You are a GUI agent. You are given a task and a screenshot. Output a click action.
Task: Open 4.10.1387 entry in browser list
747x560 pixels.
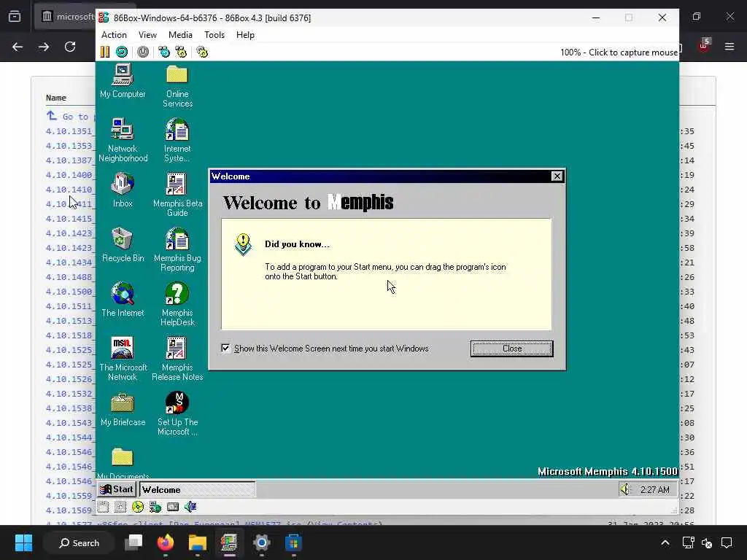coord(69,160)
